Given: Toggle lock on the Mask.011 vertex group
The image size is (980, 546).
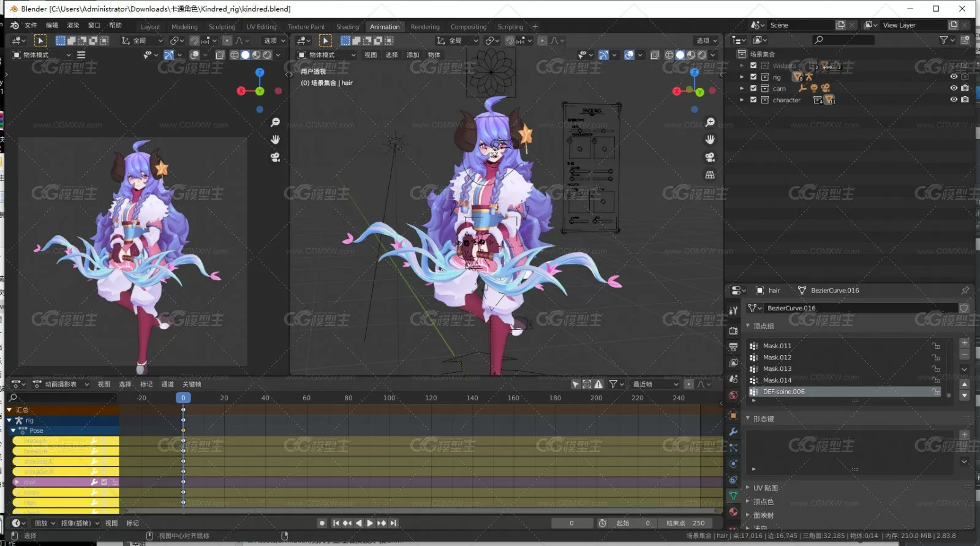Looking at the screenshot, I should click(936, 346).
